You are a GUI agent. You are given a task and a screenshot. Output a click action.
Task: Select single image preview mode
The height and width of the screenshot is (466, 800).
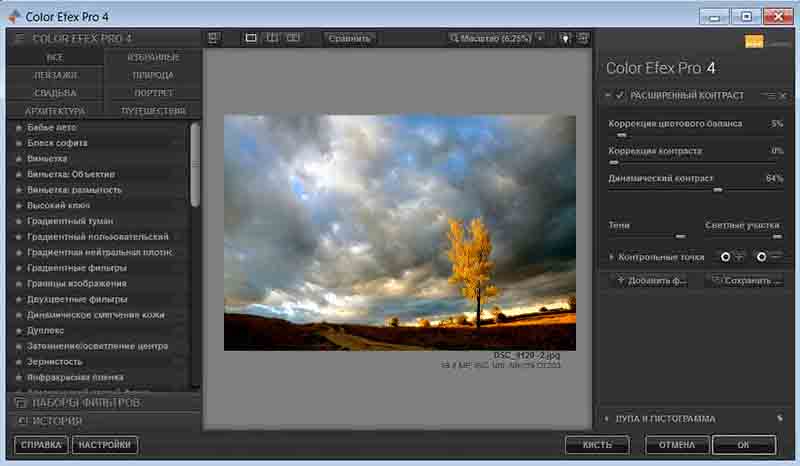pos(251,38)
